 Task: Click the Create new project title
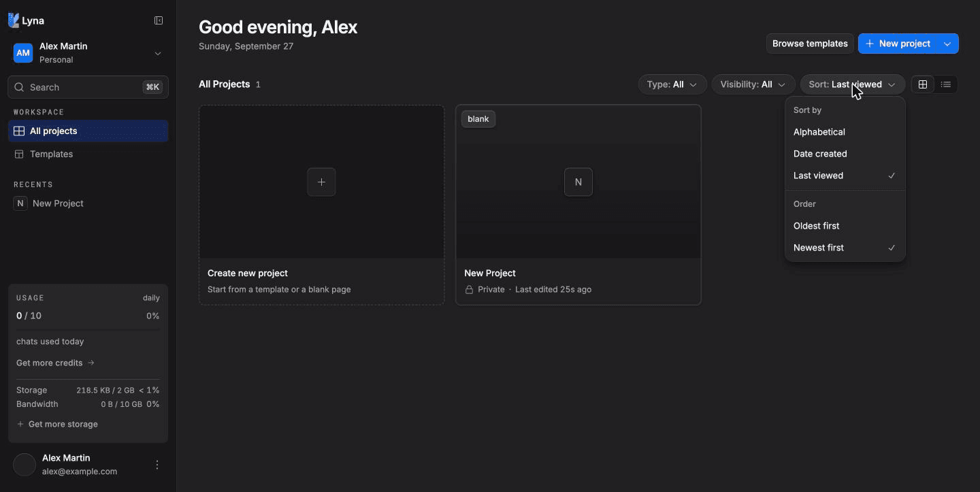248,273
